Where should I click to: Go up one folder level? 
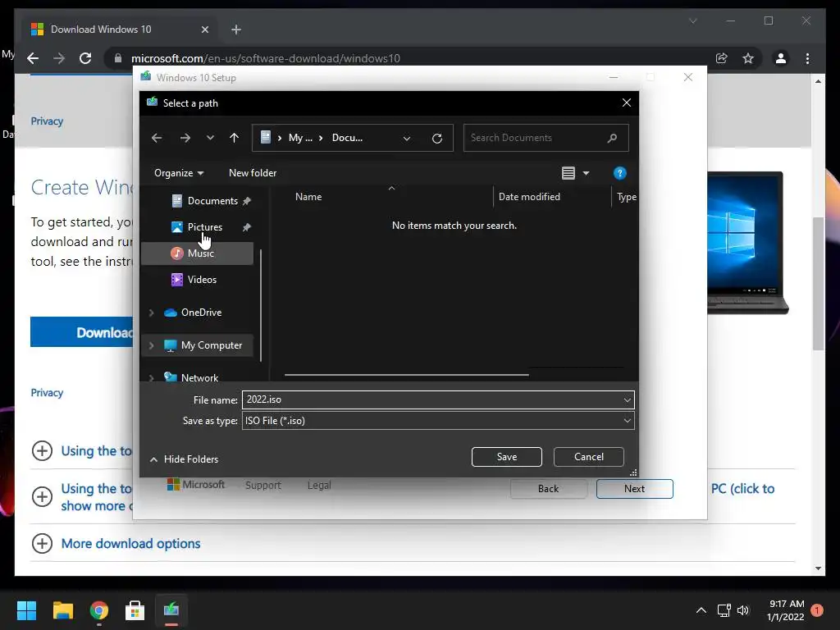pyautogui.click(x=234, y=138)
